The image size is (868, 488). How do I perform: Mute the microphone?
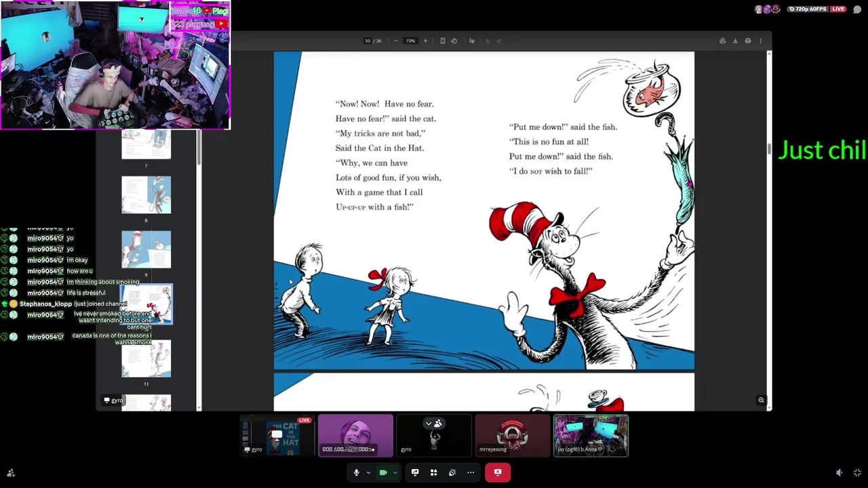click(x=356, y=472)
